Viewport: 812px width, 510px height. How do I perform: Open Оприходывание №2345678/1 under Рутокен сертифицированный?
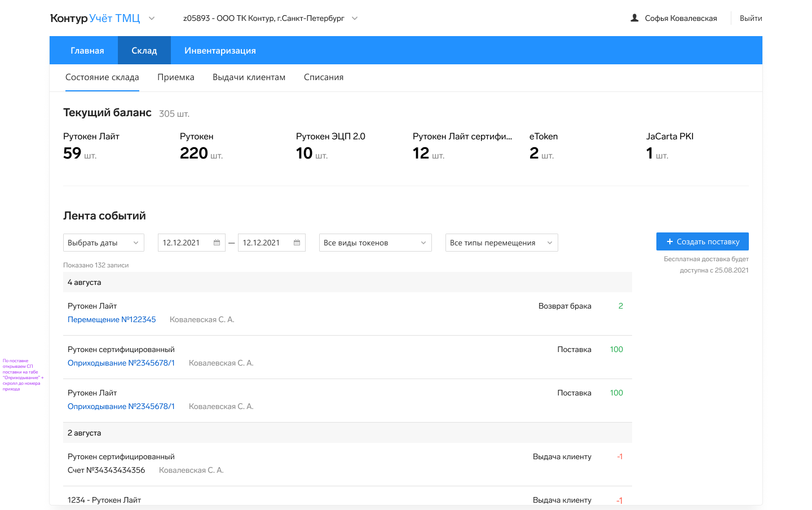[121, 363]
